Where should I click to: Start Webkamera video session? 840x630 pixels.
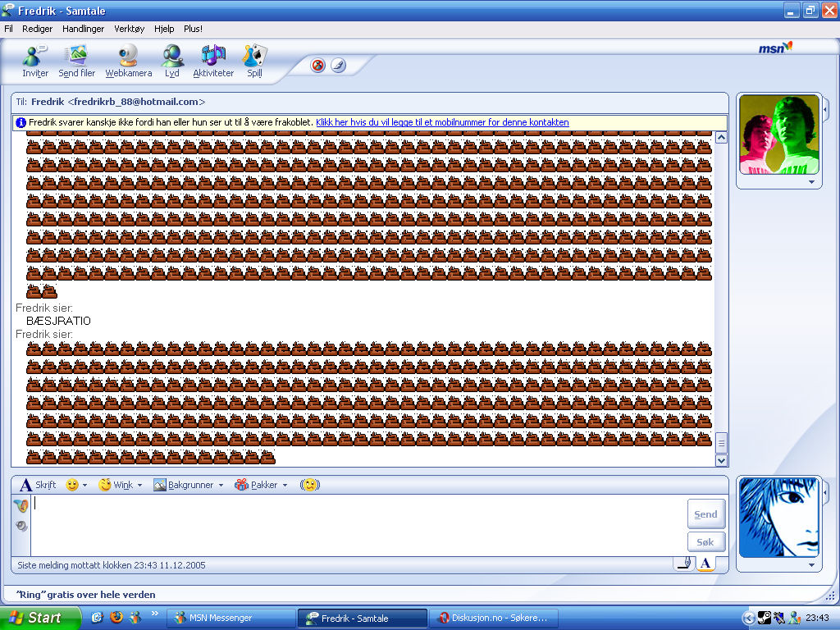(129, 61)
